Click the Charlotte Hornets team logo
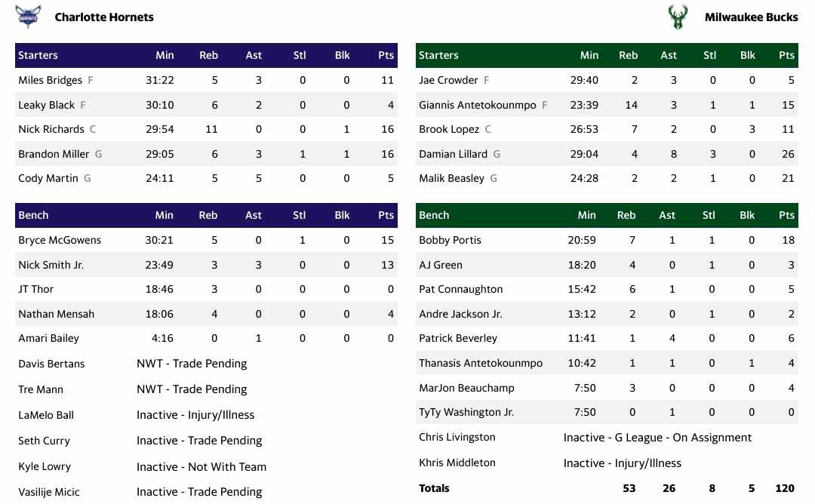This screenshot has width=815, height=504. [x=29, y=17]
